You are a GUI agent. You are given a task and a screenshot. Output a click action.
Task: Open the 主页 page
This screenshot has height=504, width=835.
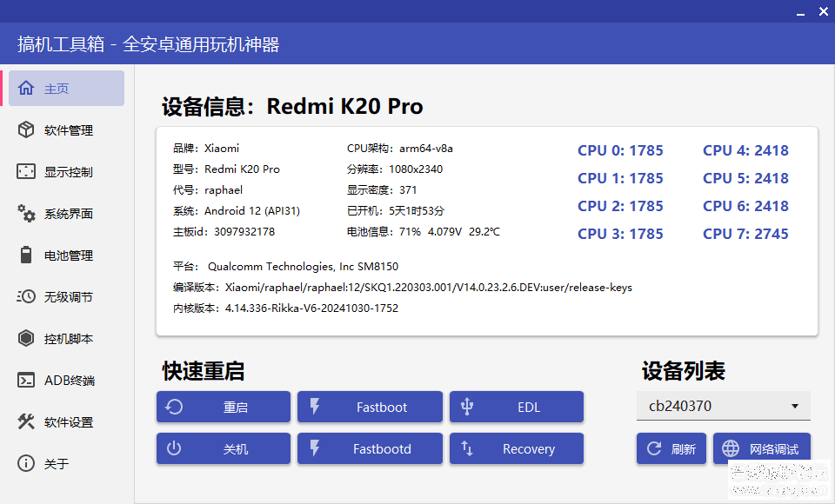point(67,89)
